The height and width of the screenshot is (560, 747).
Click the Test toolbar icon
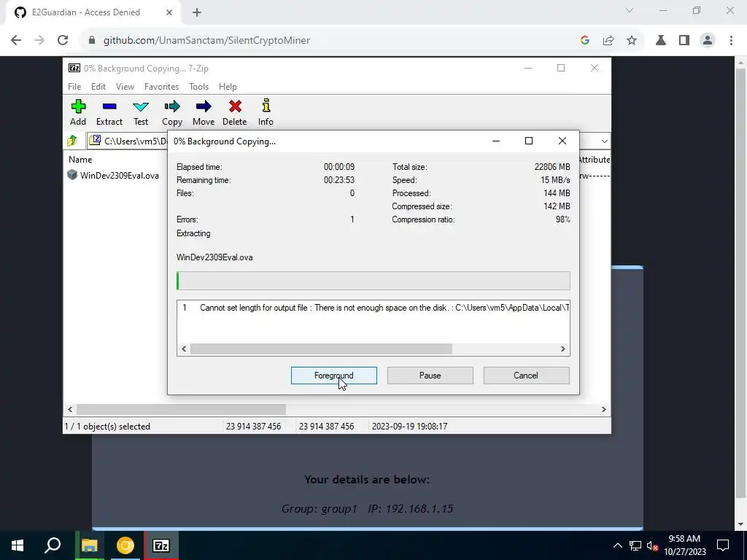(x=141, y=112)
